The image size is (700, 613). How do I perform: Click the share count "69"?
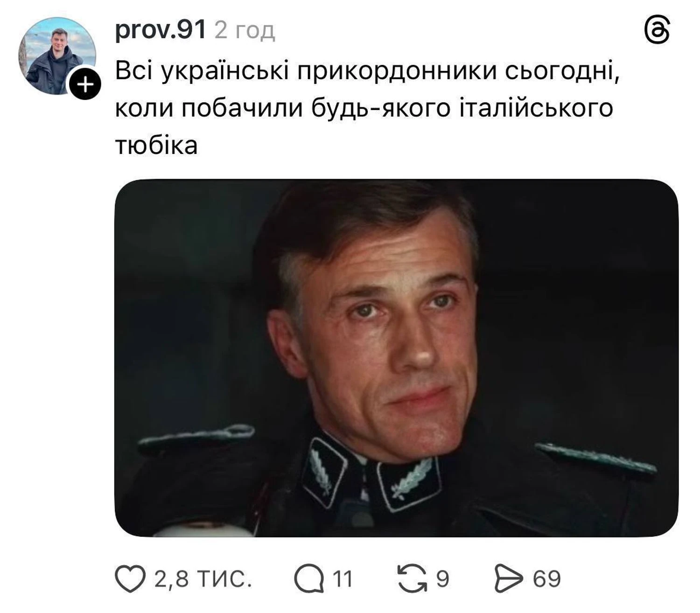coord(546,579)
